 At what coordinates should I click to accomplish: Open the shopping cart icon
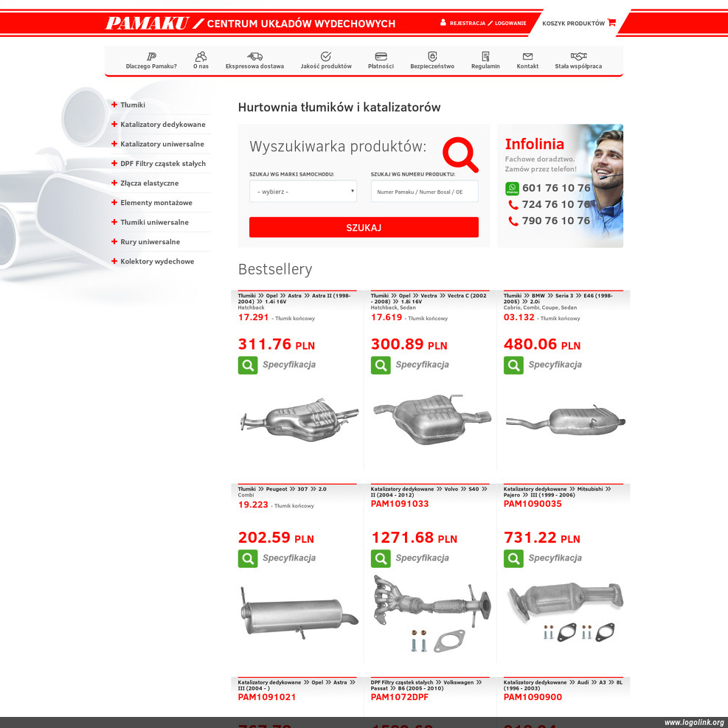(611, 22)
